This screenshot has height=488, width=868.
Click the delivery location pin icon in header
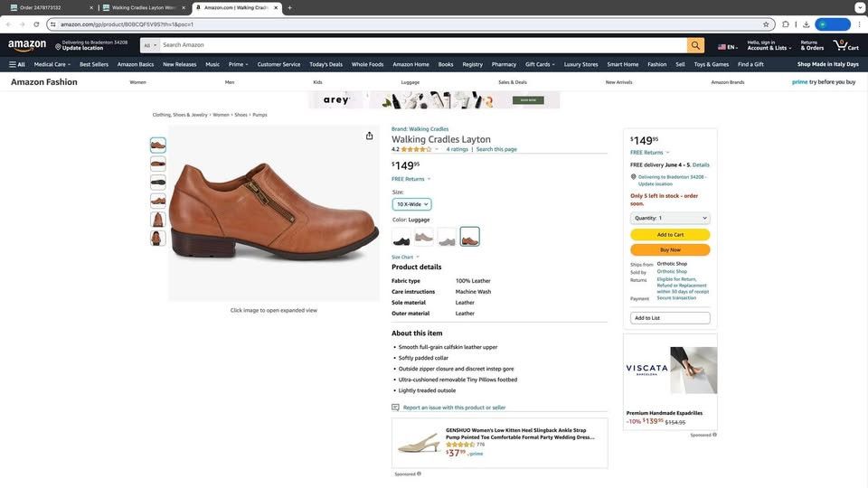58,46
